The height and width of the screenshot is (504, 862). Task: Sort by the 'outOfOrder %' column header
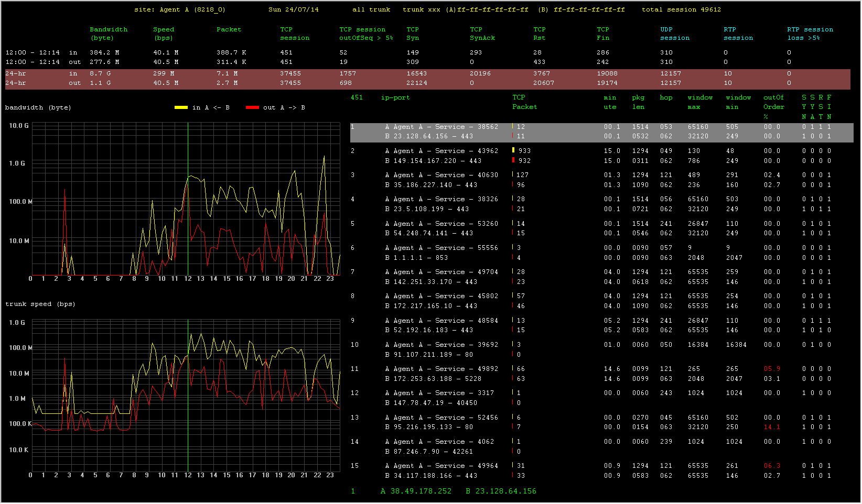click(773, 106)
